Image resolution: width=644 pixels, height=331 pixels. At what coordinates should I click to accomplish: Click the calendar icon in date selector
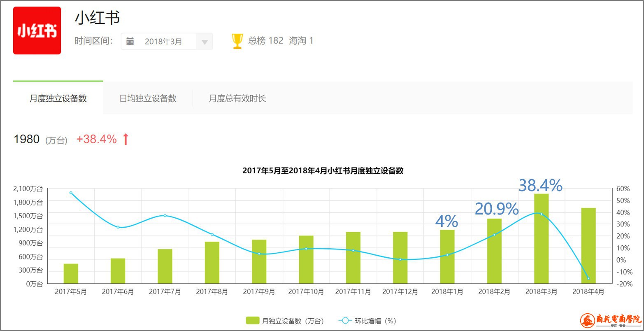pyautogui.click(x=130, y=41)
